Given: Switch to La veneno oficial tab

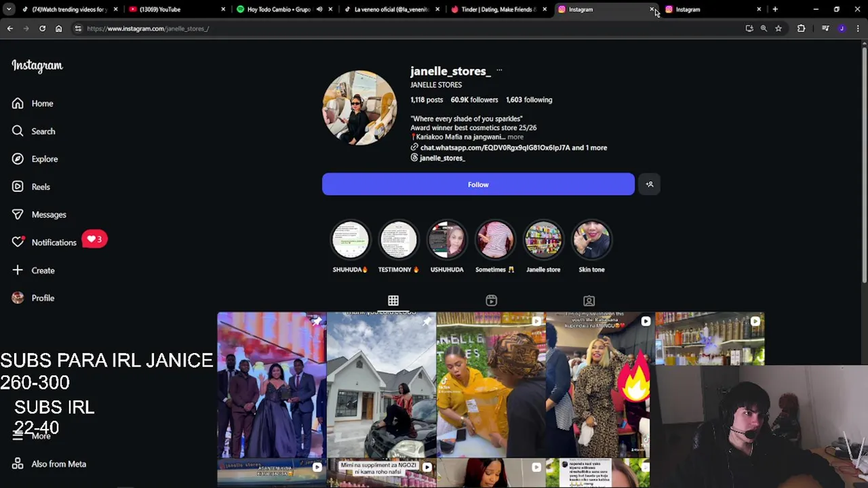Looking at the screenshot, I should click(391, 9).
